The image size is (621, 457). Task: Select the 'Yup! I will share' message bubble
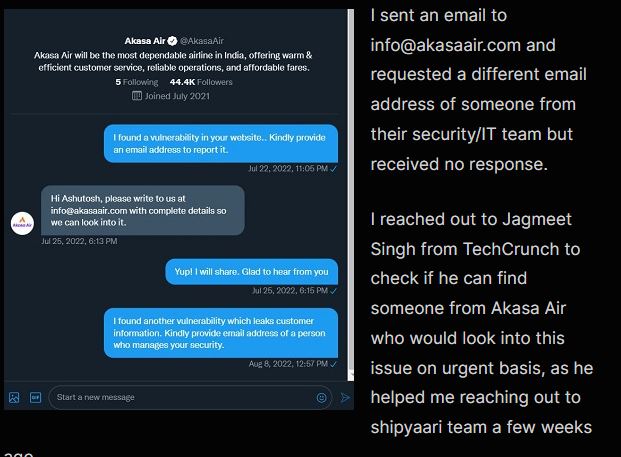tap(251, 272)
